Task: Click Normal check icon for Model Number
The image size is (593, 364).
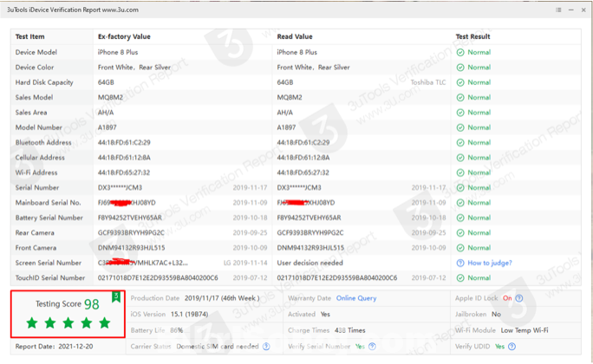Action: tap(460, 127)
